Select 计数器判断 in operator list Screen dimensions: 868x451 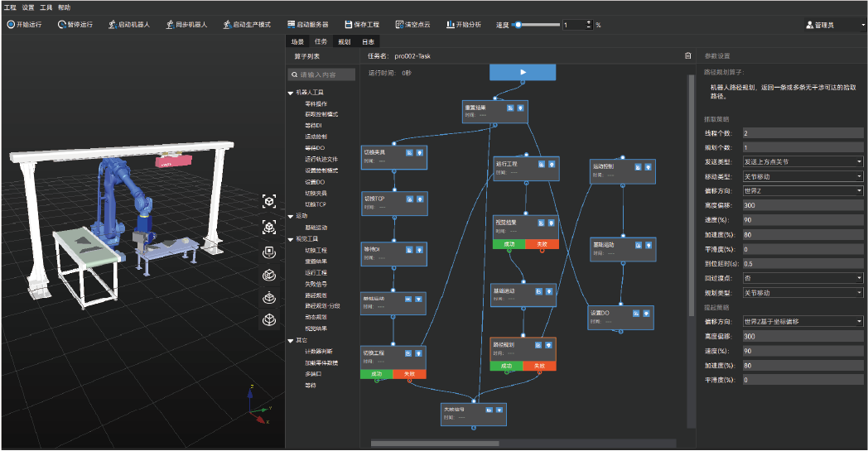click(319, 352)
